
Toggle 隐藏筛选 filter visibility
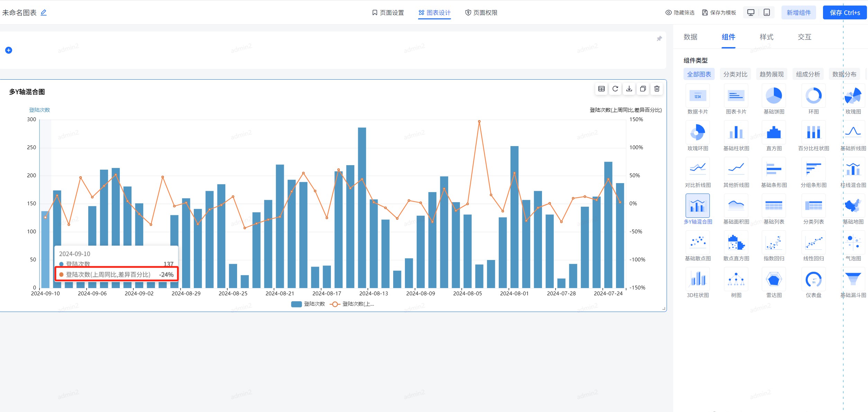click(x=680, y=12)
